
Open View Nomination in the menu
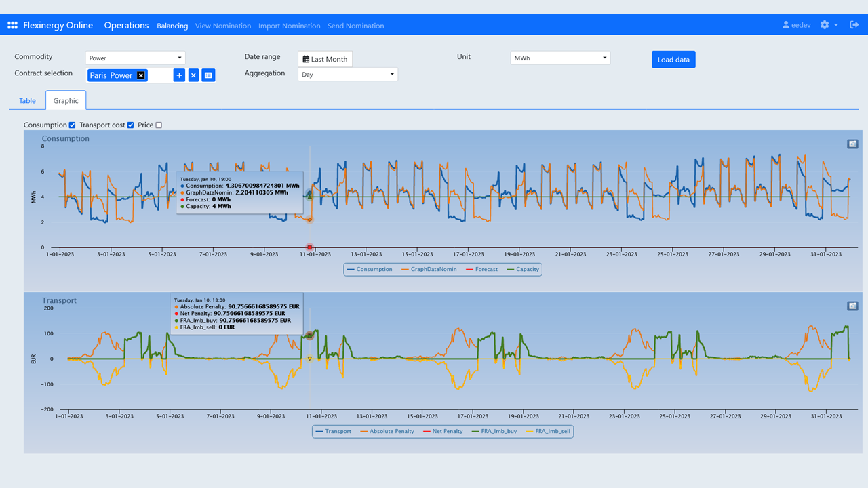[x=222, y=26]
